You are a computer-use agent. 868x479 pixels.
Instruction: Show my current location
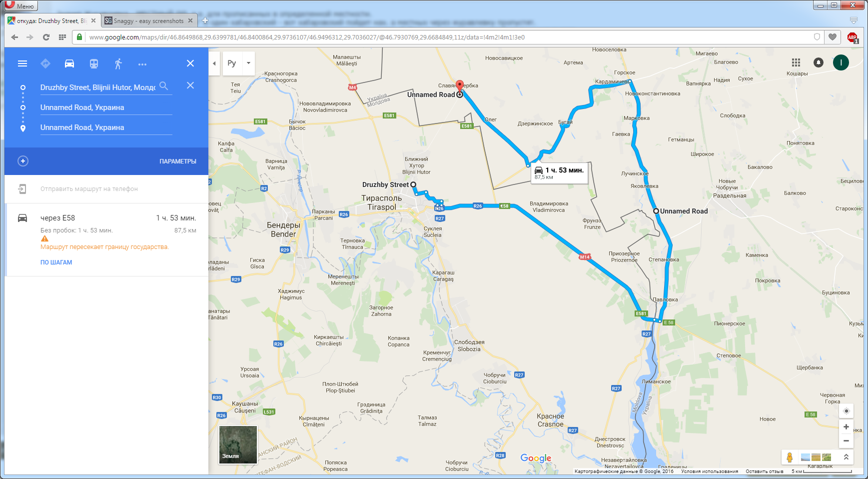[846, 411]
